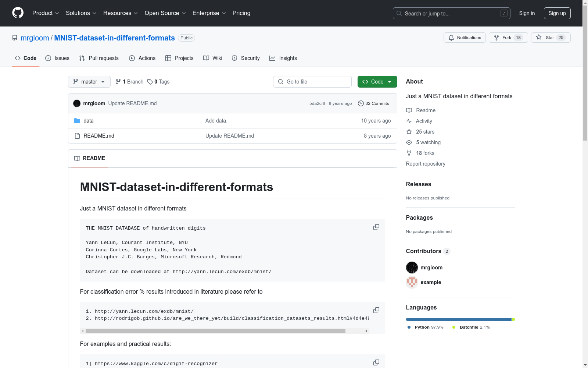Copy the MNIST DATABASE code block
The image size is (588, 368).
point(376,227)
